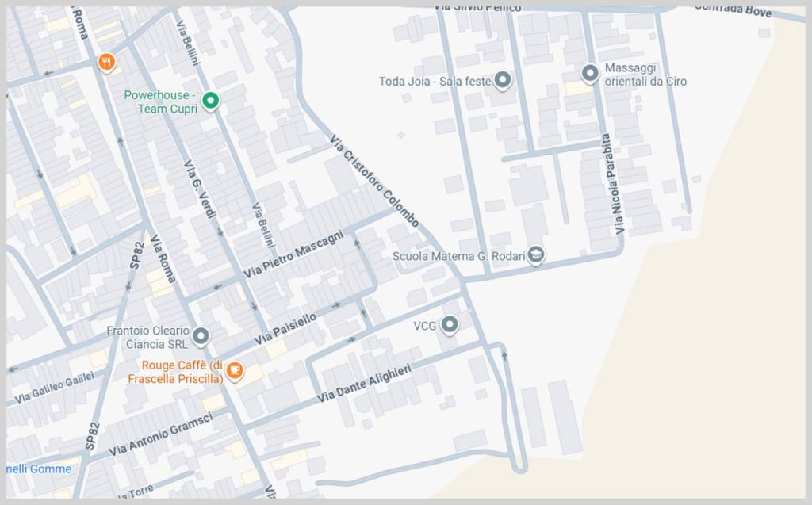Open the VCG location pin

click(450, 324)
